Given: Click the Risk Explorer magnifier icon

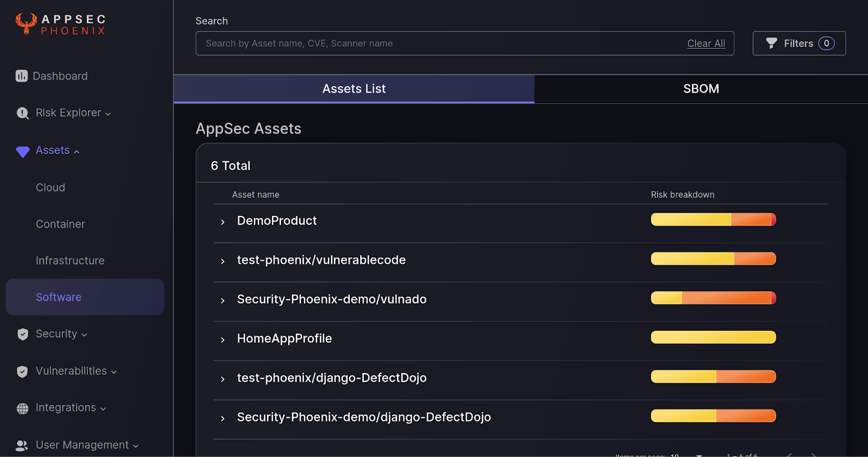Looking at the screenshot, I should point(22,113).
